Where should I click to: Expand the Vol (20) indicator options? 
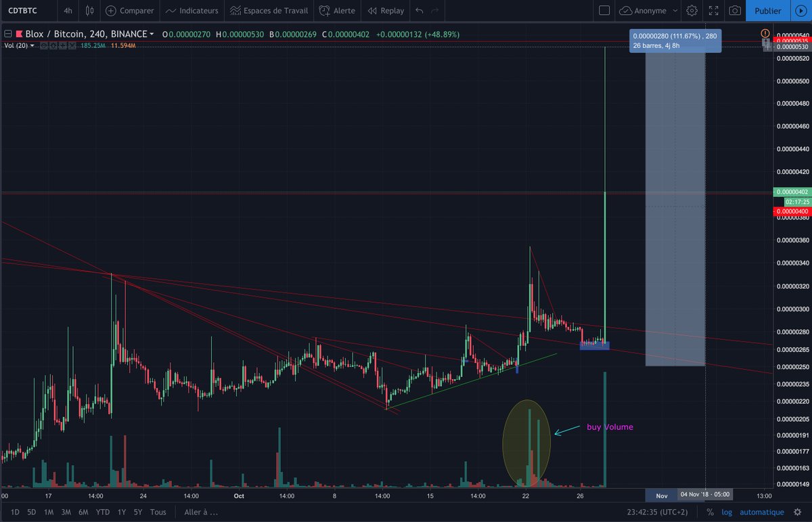point(32,45)
